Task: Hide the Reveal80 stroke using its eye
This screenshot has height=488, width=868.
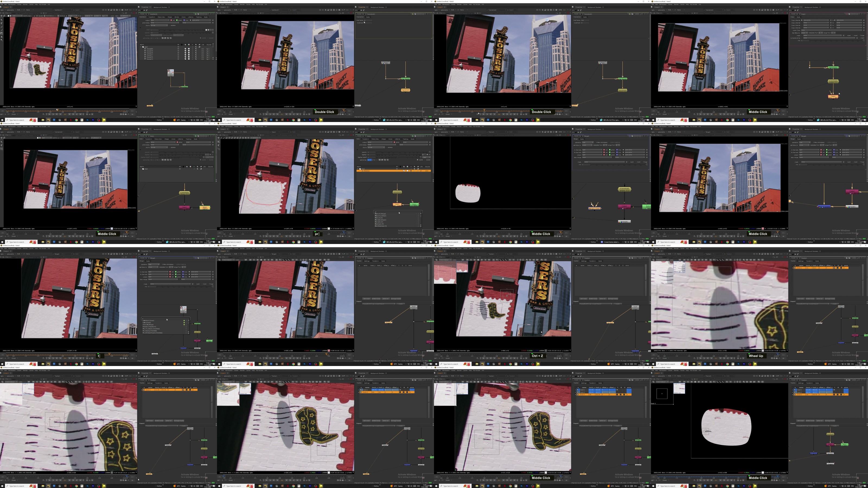Action: point(178,49)
